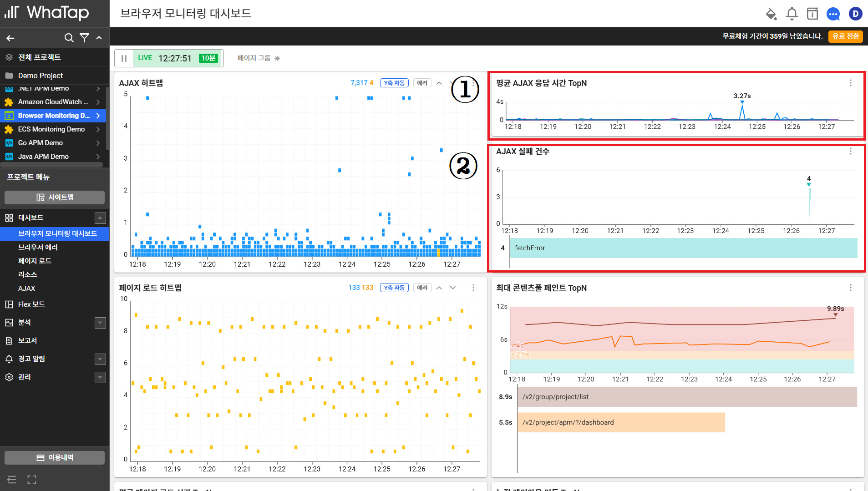The width and height of the screenshot is (868, 491).
Task: Open 페이지 로드 히트맵 more options menu
Action: tap(473, 288)
